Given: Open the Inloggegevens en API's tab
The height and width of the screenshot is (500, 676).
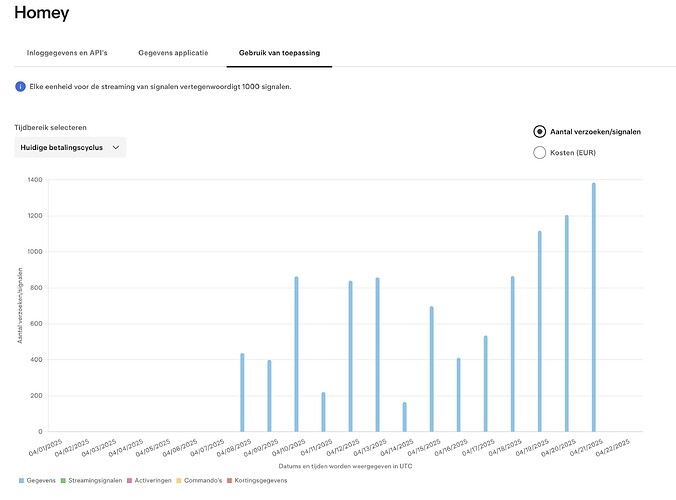Looking at the screenshot, I should click(x=67, y=53).
